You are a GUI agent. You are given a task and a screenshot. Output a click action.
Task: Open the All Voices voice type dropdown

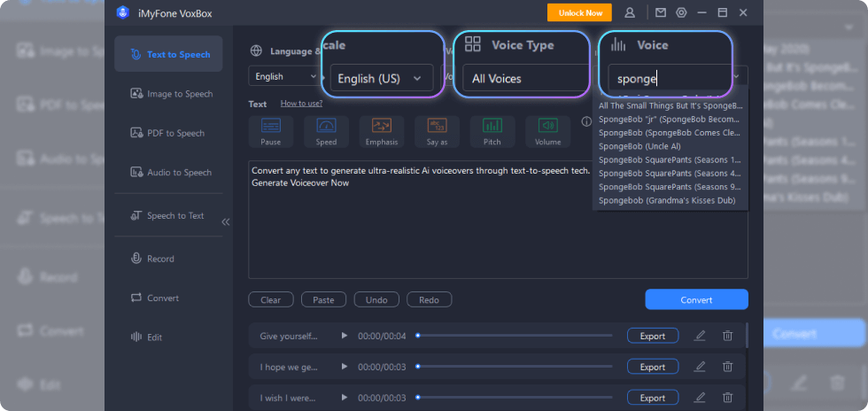(526, 79)
